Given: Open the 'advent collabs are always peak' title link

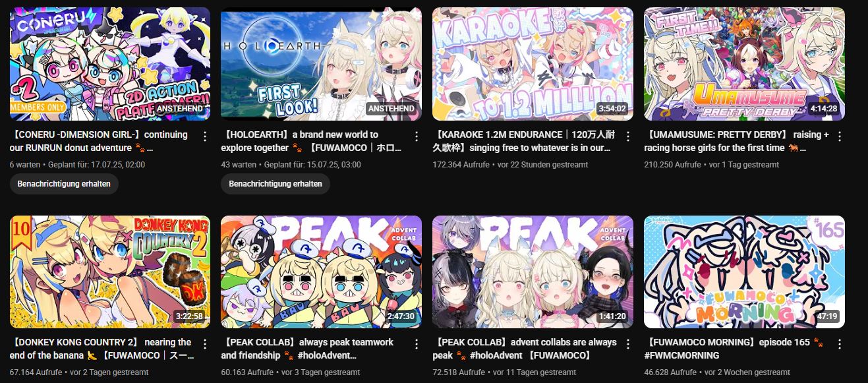Looking at the screenshot, I should click(x=525, y=349).
